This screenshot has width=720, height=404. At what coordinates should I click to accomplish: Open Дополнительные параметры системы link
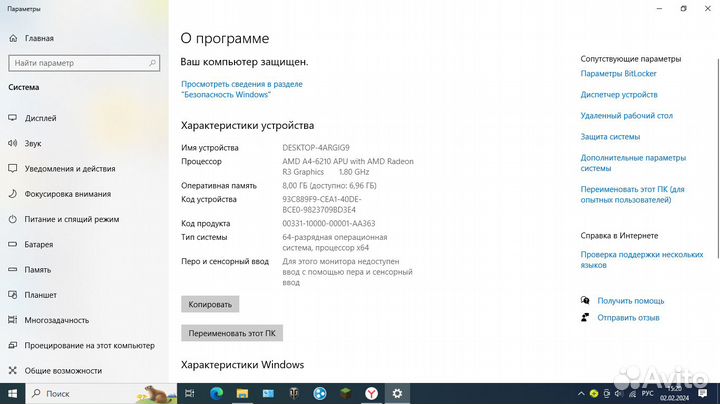(x=633, y=163)
